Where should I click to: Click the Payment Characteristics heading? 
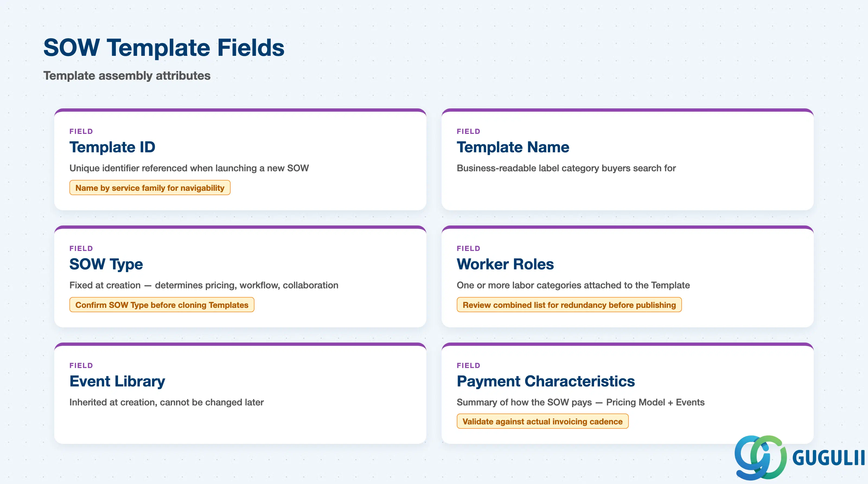[545, 381]
